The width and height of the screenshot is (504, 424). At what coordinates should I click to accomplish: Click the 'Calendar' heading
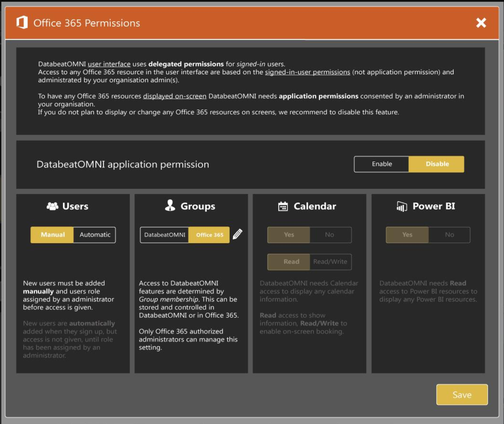click(x=315, y=206)
